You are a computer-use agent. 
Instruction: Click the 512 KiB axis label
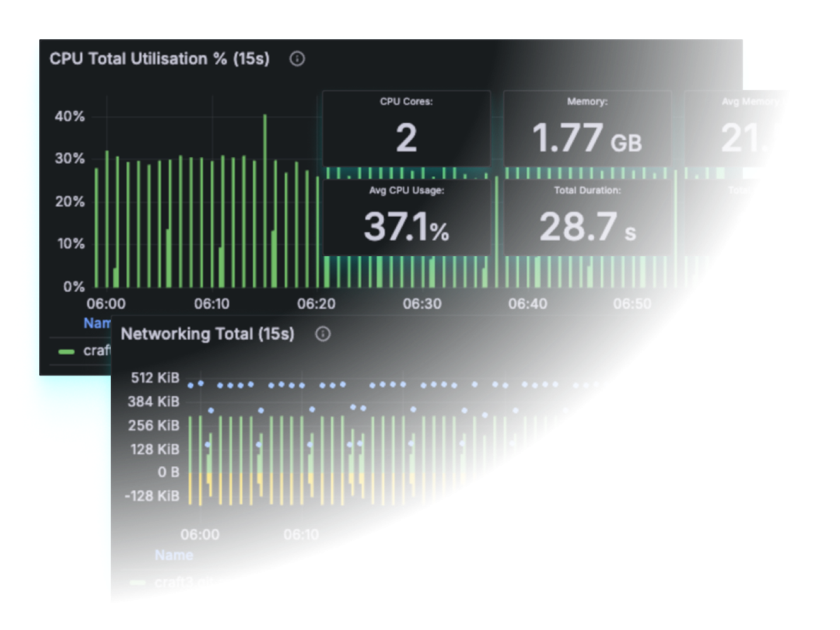(x=155, y=378)
